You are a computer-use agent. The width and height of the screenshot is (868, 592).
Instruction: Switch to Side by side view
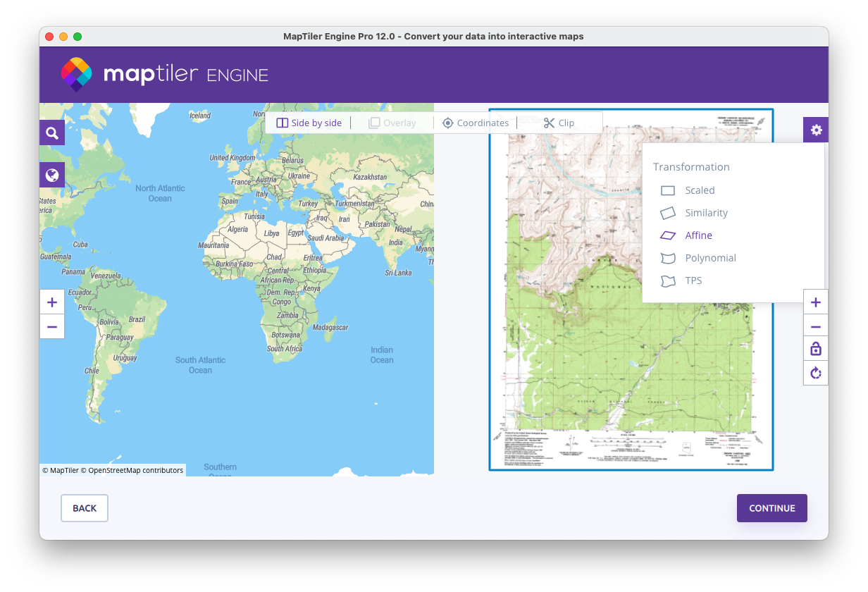[309, 123]
